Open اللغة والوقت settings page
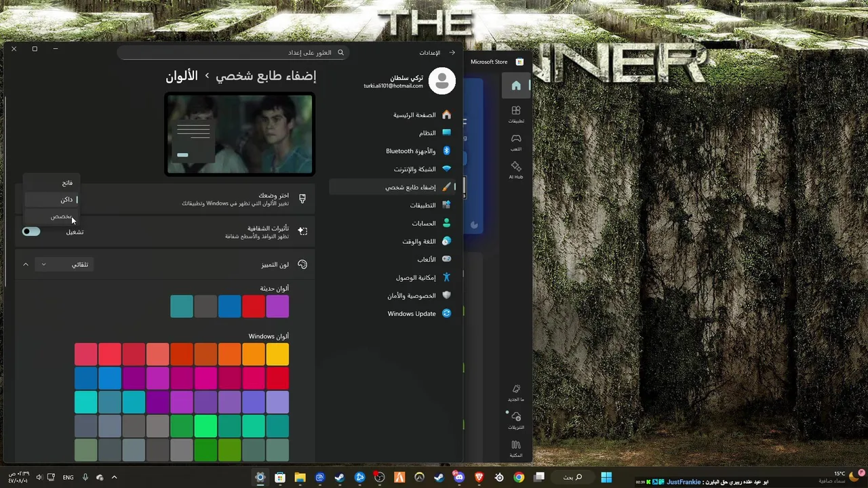The height and width of the screenshot is (488, 868). 392,241
